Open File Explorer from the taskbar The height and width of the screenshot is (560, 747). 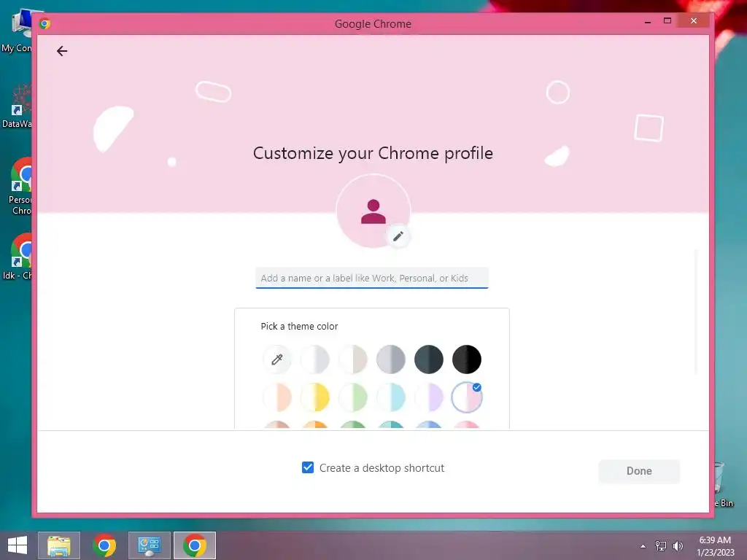click(59, 545)
